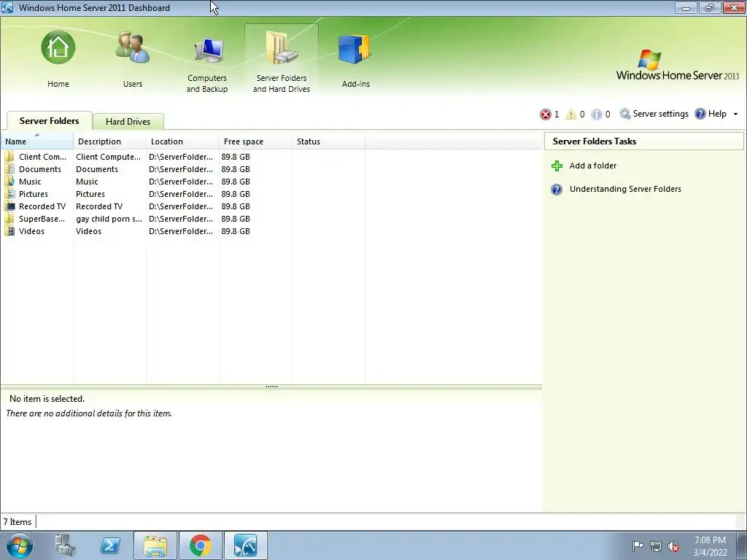Click the Pictures description cell
747x560 pixels.
tap(90, 194)
